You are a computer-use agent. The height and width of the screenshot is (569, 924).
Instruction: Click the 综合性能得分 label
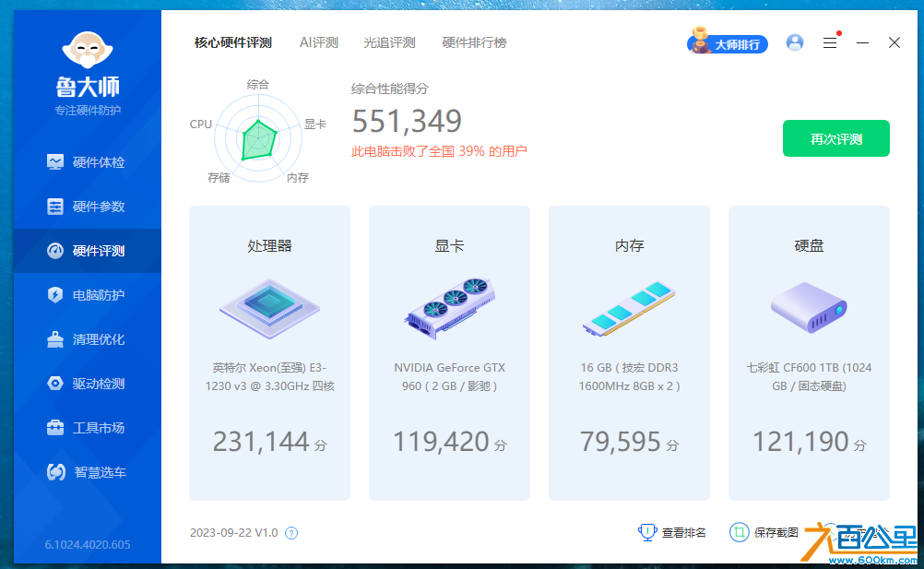(x=389, y=89)
